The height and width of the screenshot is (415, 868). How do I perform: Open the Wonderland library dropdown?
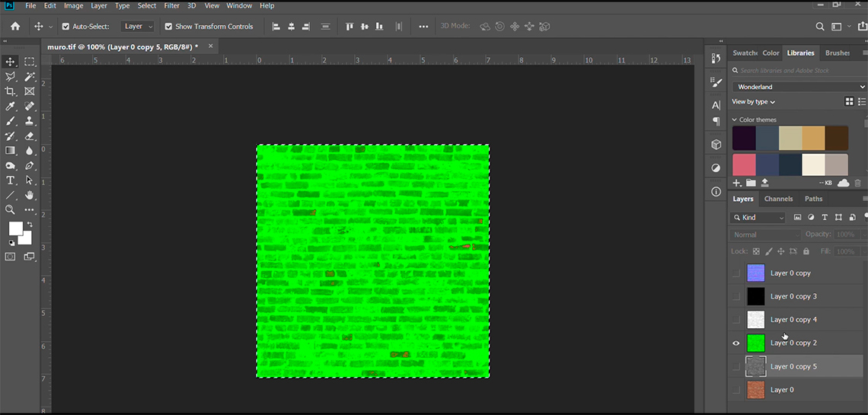click(799, 87)
